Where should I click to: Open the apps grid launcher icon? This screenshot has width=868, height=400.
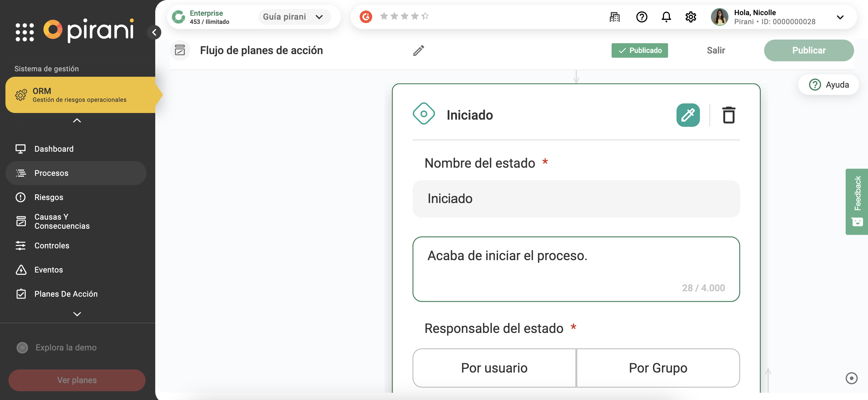[x=24, y=32]
